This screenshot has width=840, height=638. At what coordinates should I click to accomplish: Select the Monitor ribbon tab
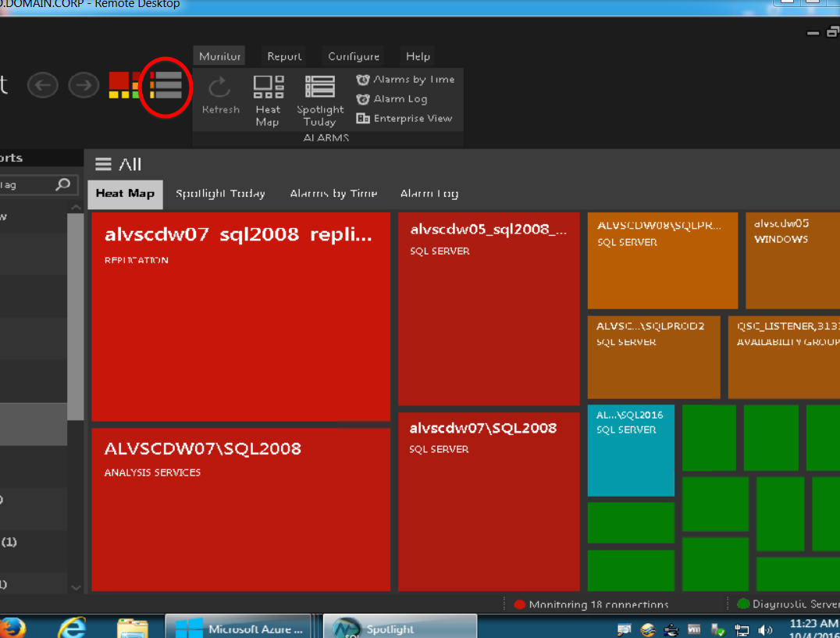[x=219, y=56]
